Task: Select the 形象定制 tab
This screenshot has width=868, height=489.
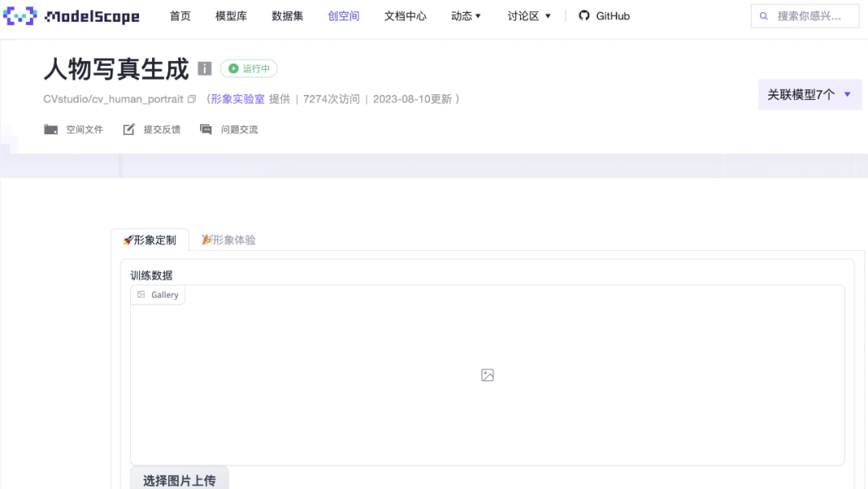Action: 150,239
